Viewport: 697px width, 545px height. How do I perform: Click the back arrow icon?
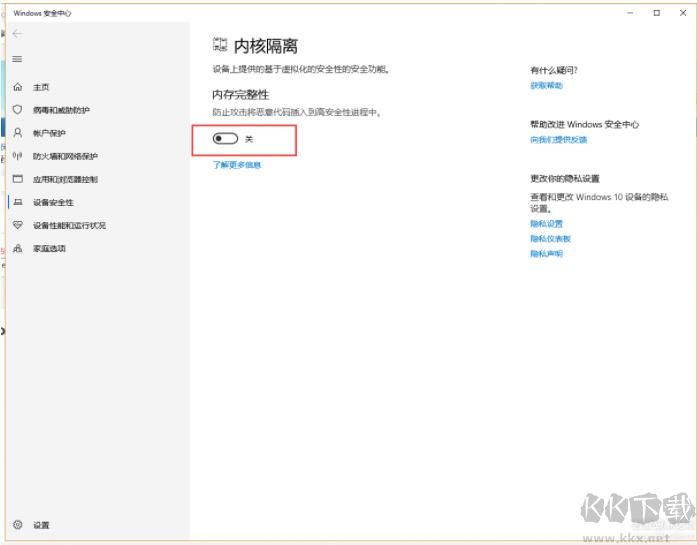17,34
